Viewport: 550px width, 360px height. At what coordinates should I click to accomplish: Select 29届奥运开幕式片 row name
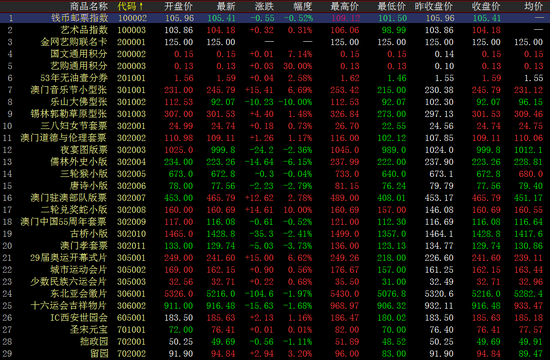point(69,258)
